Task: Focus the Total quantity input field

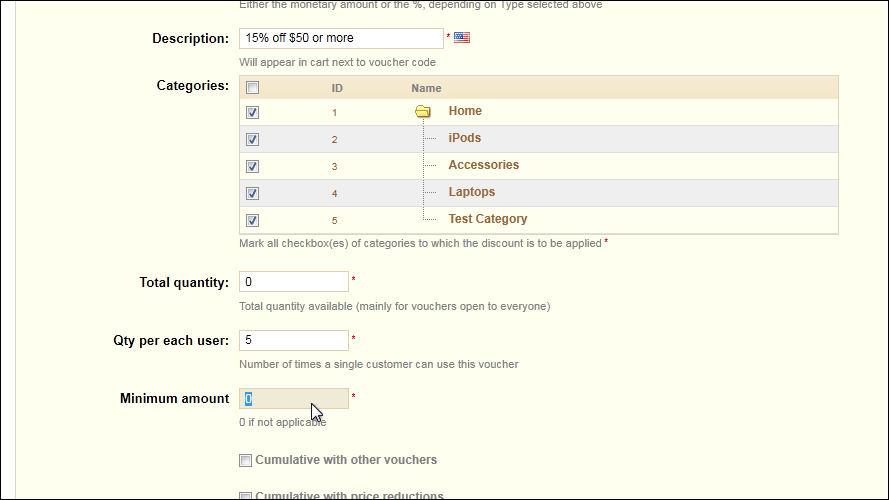Action: (x=294, y=282)
